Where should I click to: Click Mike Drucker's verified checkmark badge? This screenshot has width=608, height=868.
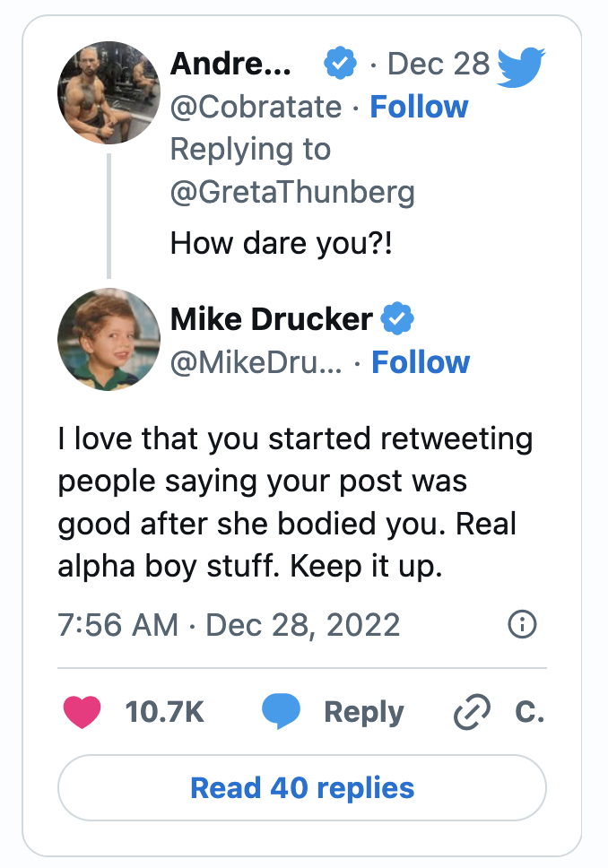[397, 319]
